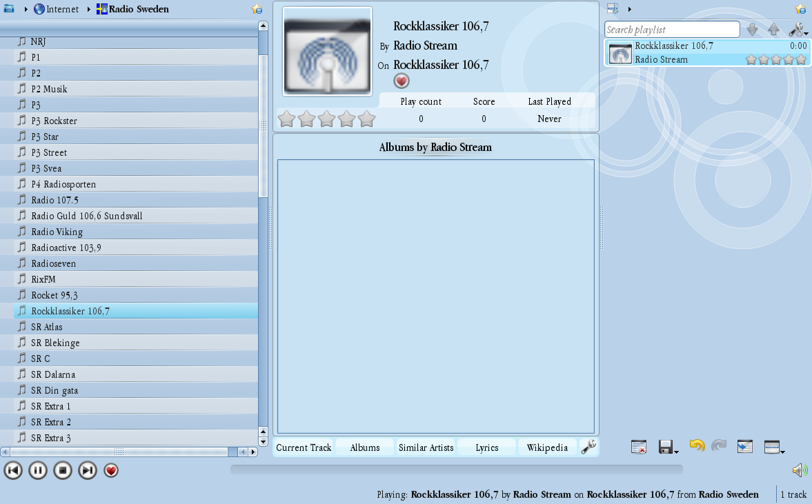812x504 pixels.
Task: Love the track in the bottom toolbar
Action: pyautogui.click(x=111, y=470)
